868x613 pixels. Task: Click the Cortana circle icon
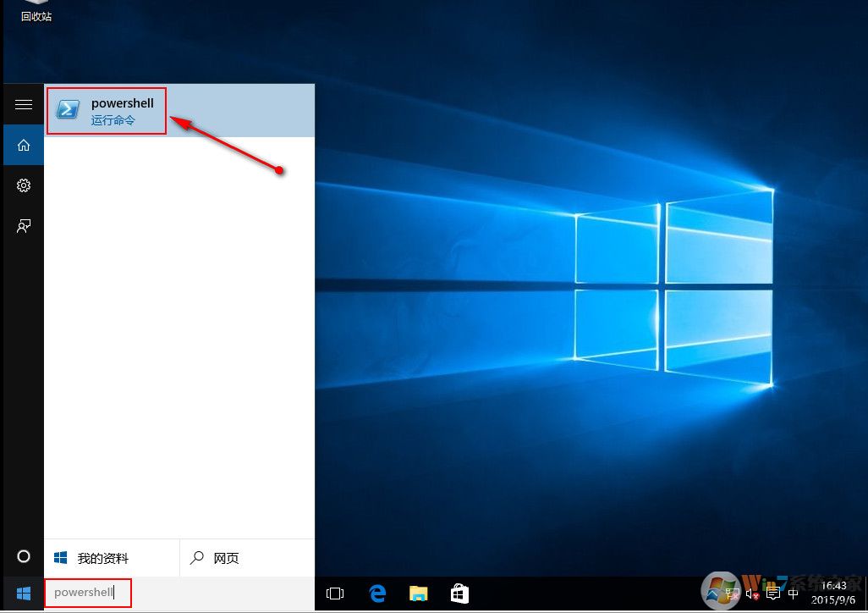pos(24,556)
